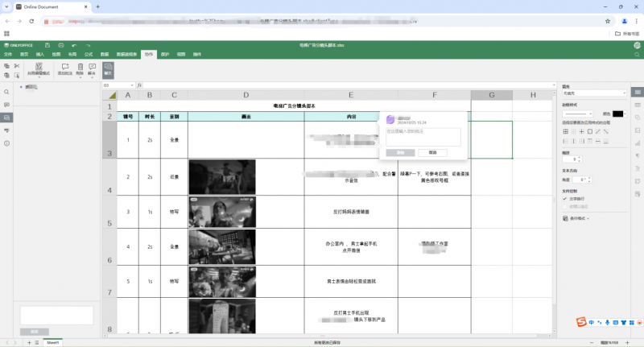Click Cancel in the comment popup
The height and width of the screenshot is (347, 644).
(x=432, y=152)
